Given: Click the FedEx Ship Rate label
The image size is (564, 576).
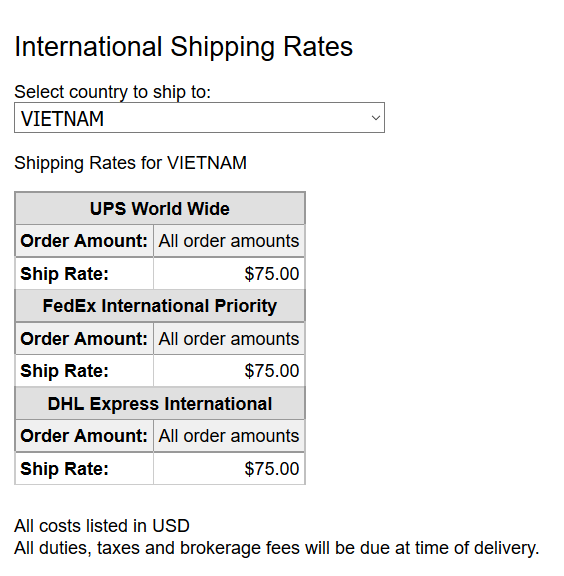Looking at the screenshot, I should point(65,371).
